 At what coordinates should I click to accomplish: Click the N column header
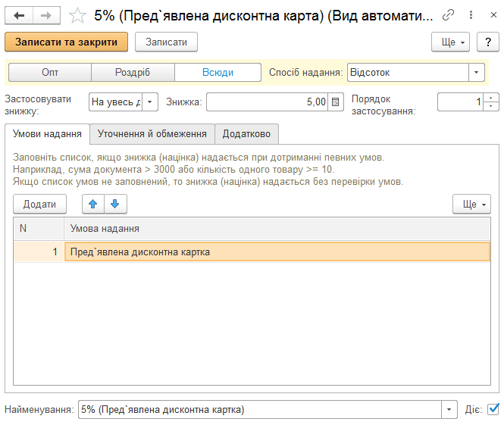pyautogui.click(x=39, y=229)
